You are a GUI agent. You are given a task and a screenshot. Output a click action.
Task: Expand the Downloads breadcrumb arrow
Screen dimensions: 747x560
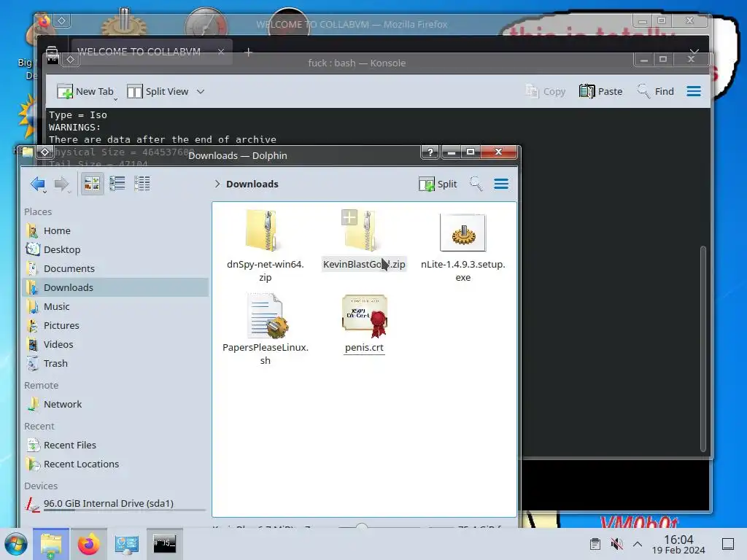[x=217, y=184]
